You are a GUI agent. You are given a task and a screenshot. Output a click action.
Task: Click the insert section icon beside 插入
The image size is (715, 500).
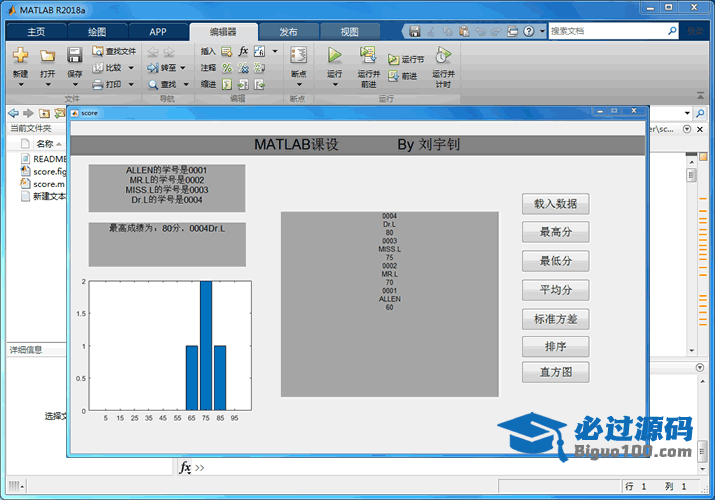(x=227, y=51)
